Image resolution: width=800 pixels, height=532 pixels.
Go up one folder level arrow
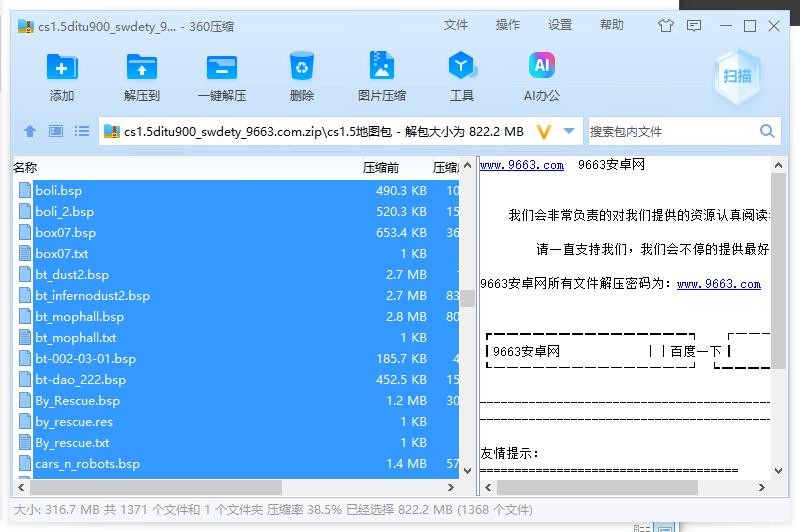click(x=30, y=132)
